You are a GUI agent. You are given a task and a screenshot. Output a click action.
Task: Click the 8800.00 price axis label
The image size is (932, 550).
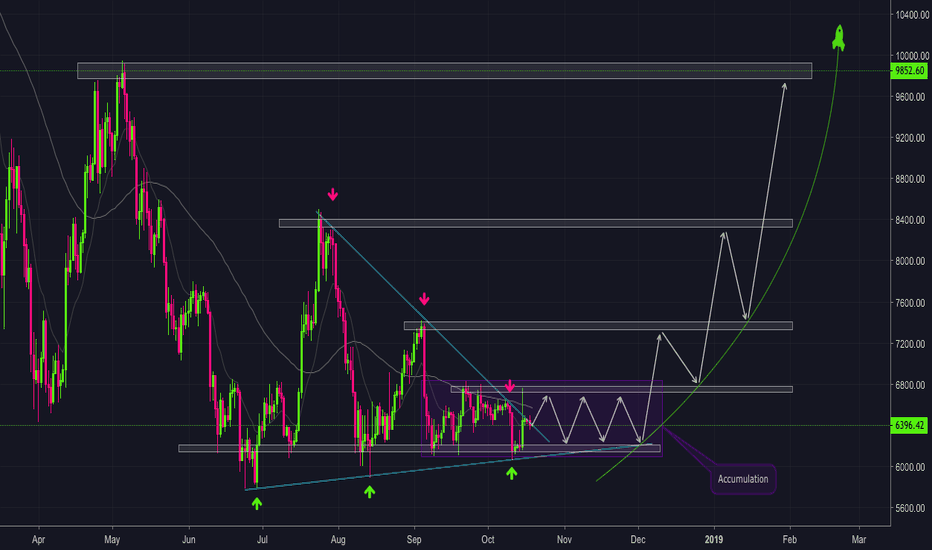coord(910,178)
